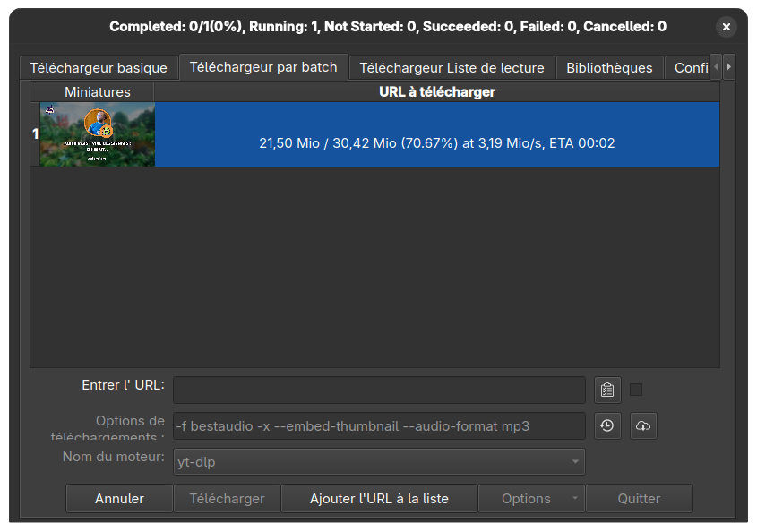Click the Annuler button
Screen dimensions: 757x532
pyautogui.click(x=119, y=498)
